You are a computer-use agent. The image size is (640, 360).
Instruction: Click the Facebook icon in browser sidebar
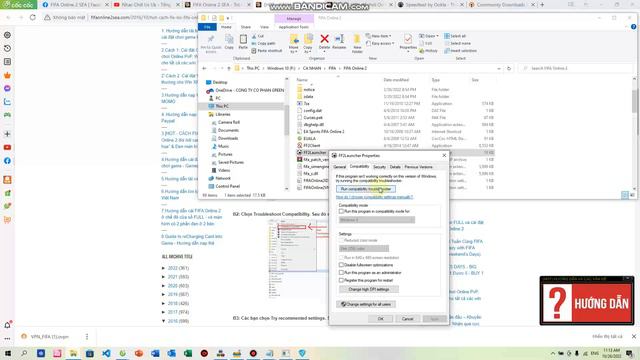click(7, 161)
